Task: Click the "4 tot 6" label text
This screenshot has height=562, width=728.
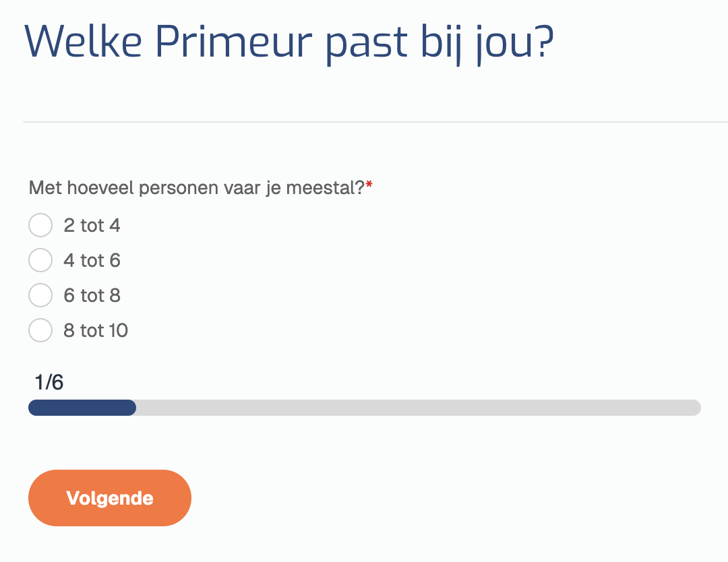Action: coord(92,261)
